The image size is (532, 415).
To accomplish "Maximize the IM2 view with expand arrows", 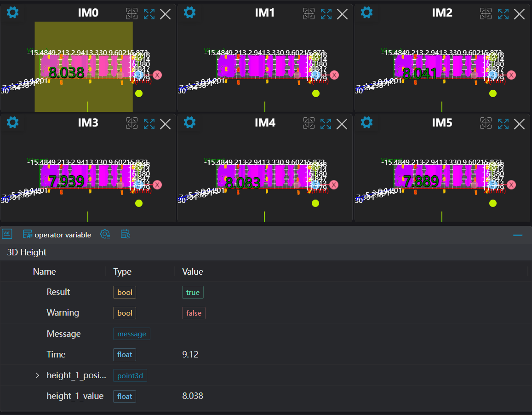I will (503, 14).
